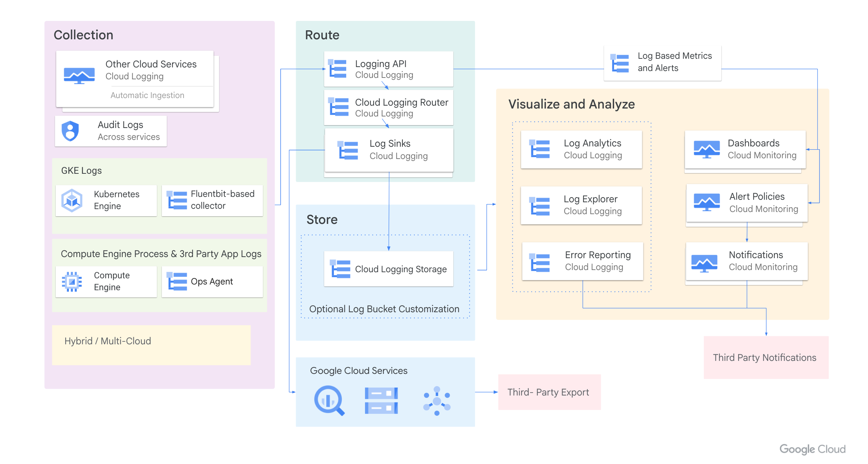The height and width of the screenshot is (464, 868).
Task: Click the Logging API title
Action: [381, 64]
